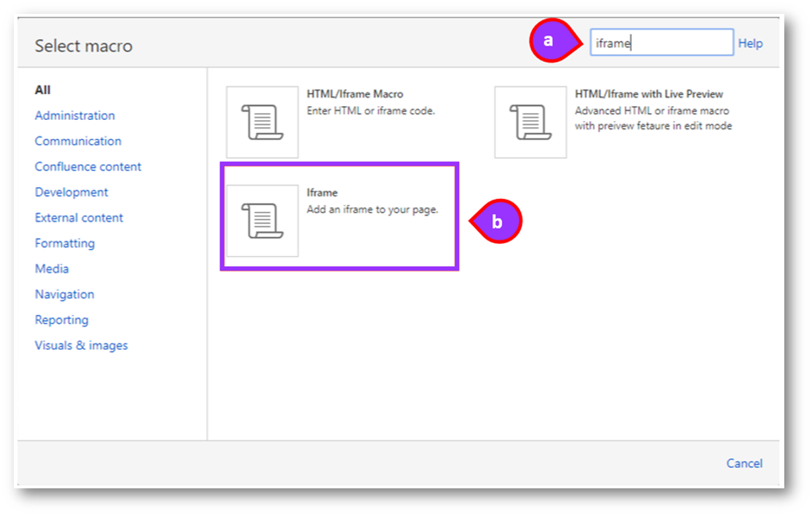This screenshot has height=516, width=812.
Task: Open the Confluence content category
Action: (x=88, y=167)
